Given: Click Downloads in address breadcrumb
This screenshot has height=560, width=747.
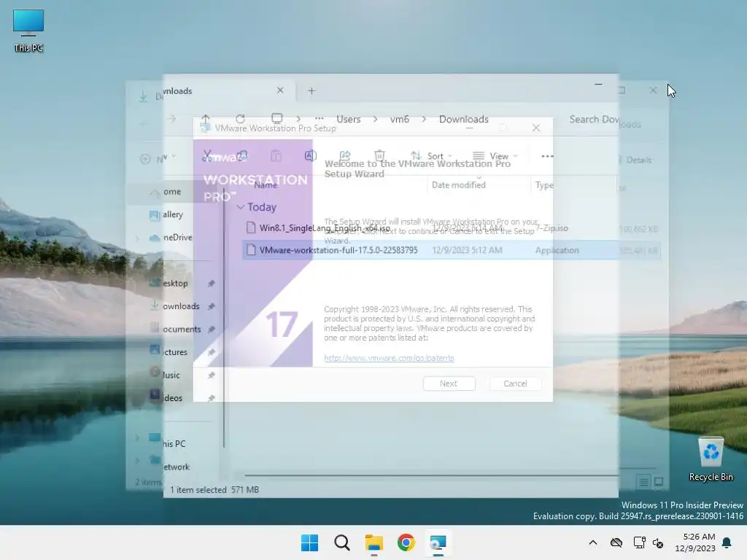Looking at the screenshot, I should point(463,119).
